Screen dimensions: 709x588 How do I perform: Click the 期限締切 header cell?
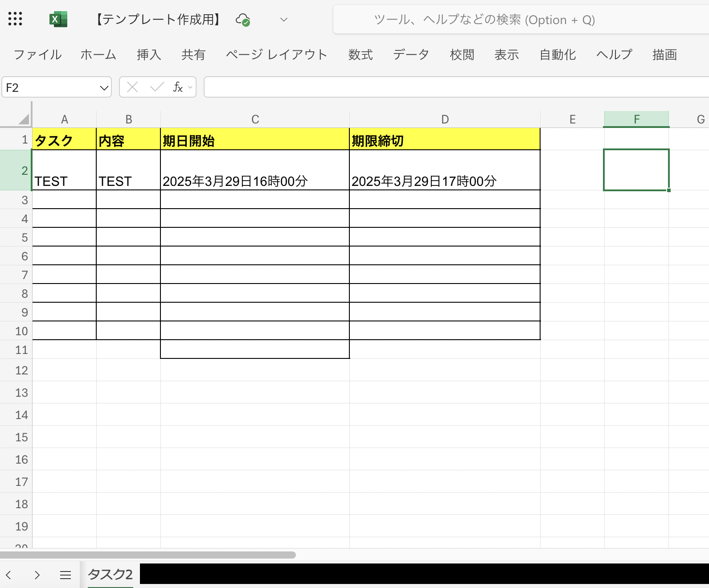click(x=445, y=140)
